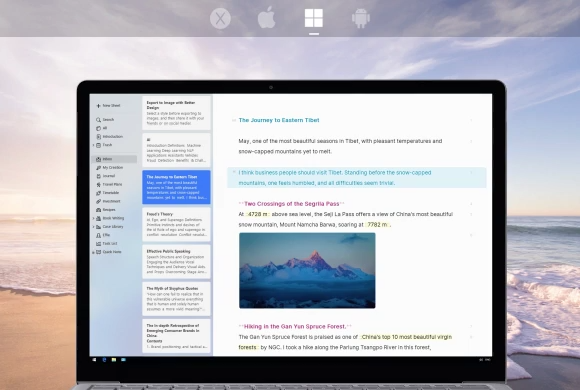Switch to the Android platform tab
The image size is (580, 390).
361,18
